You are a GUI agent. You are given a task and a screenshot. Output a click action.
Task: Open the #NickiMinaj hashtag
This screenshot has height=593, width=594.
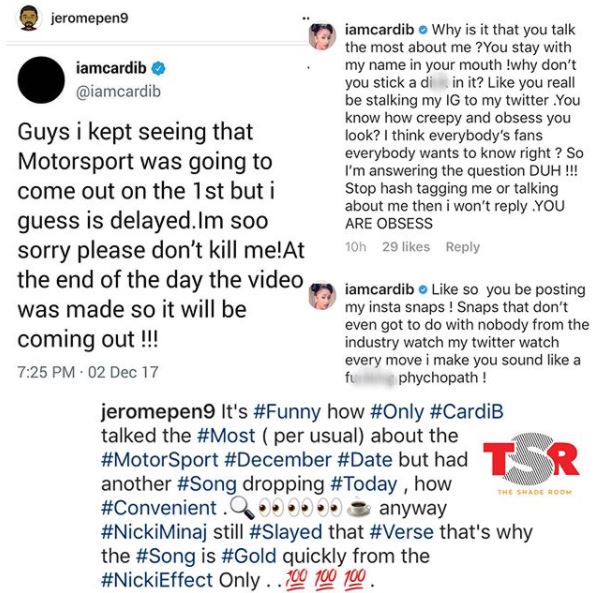coord(154,532)
